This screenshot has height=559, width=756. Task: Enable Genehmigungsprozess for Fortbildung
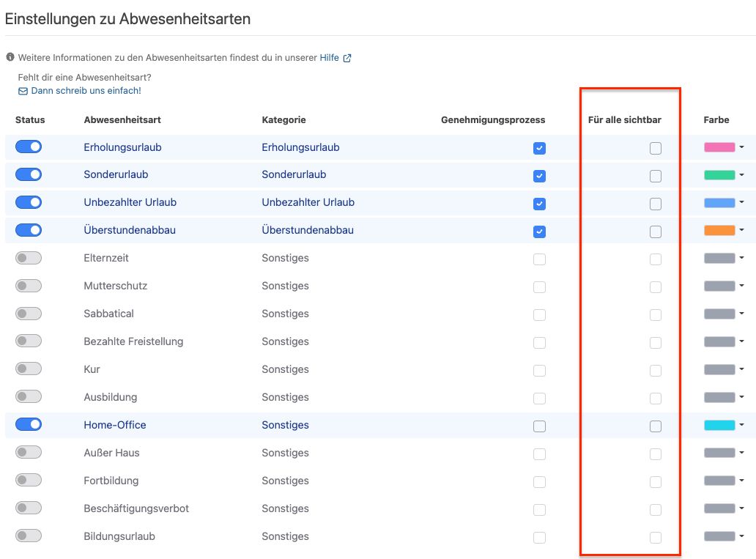click(540, 482)
